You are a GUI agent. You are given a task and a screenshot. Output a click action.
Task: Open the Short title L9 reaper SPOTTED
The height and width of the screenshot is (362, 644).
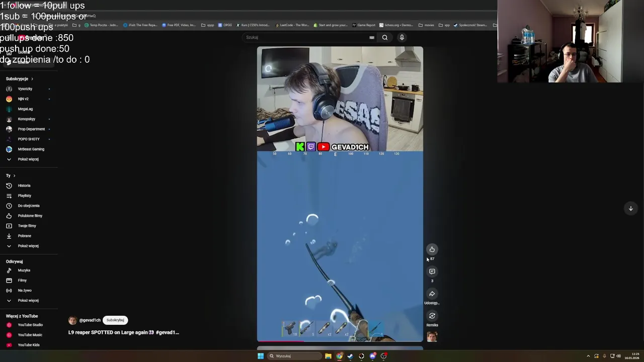coord(124,332)
